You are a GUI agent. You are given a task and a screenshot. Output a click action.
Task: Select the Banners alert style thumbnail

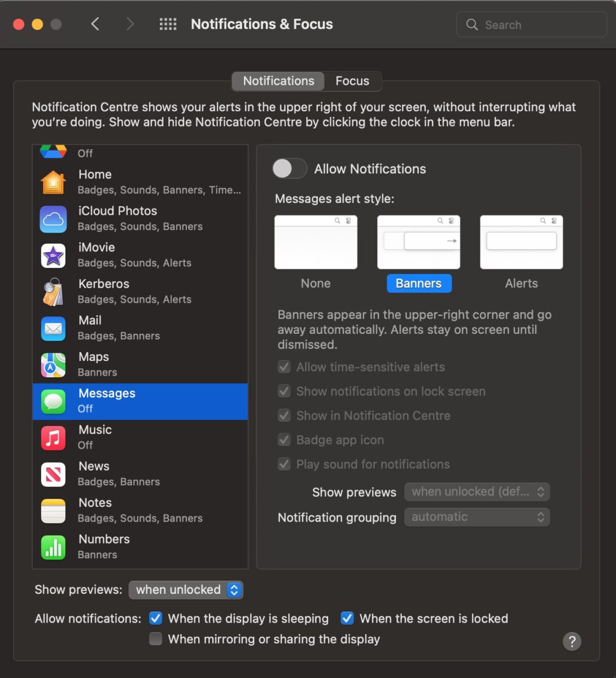point(418,242)
